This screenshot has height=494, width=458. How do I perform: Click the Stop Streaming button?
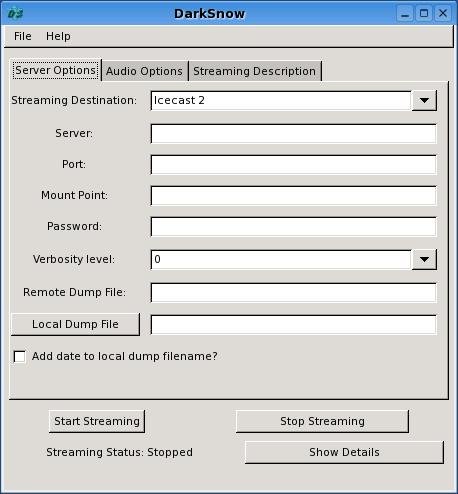click(x=322, y=421)
